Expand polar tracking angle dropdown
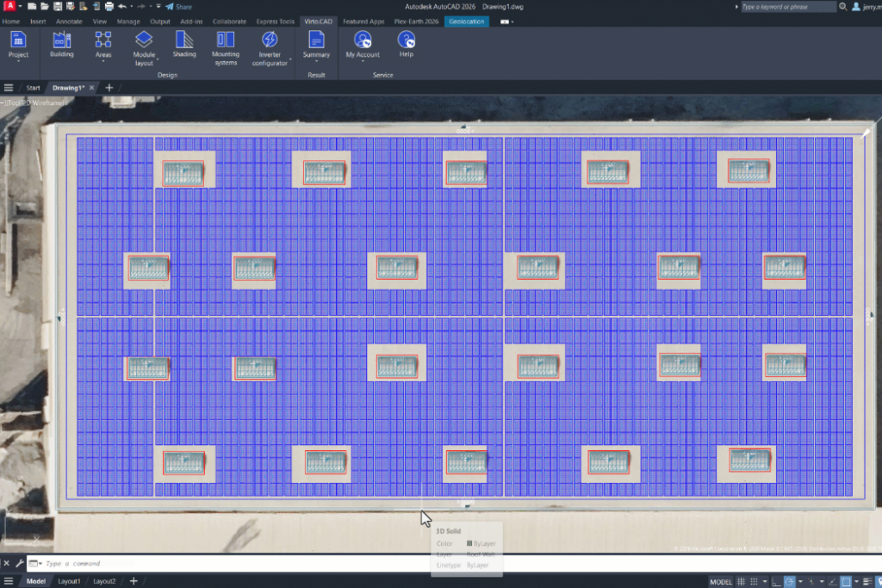This screenshot has width=882, height=588. point(800,581)
